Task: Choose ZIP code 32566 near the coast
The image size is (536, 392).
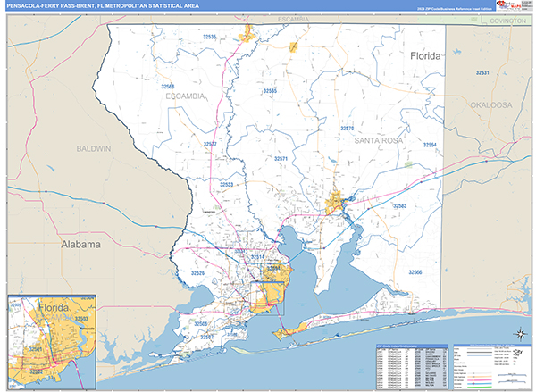Action: 416,272
